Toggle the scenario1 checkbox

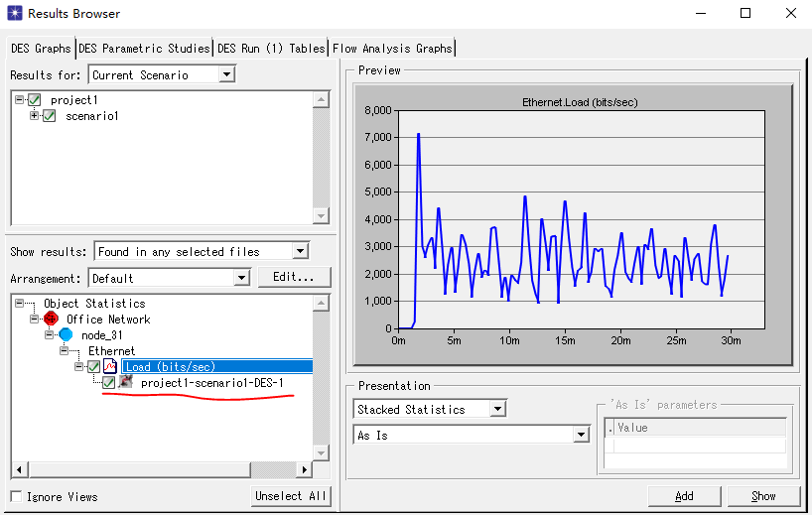click(50, 115)
